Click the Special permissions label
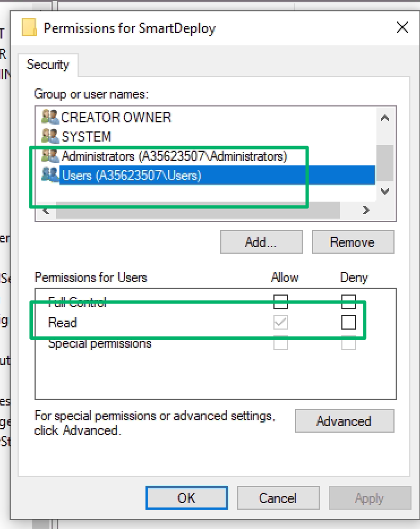 click(100, 343)
